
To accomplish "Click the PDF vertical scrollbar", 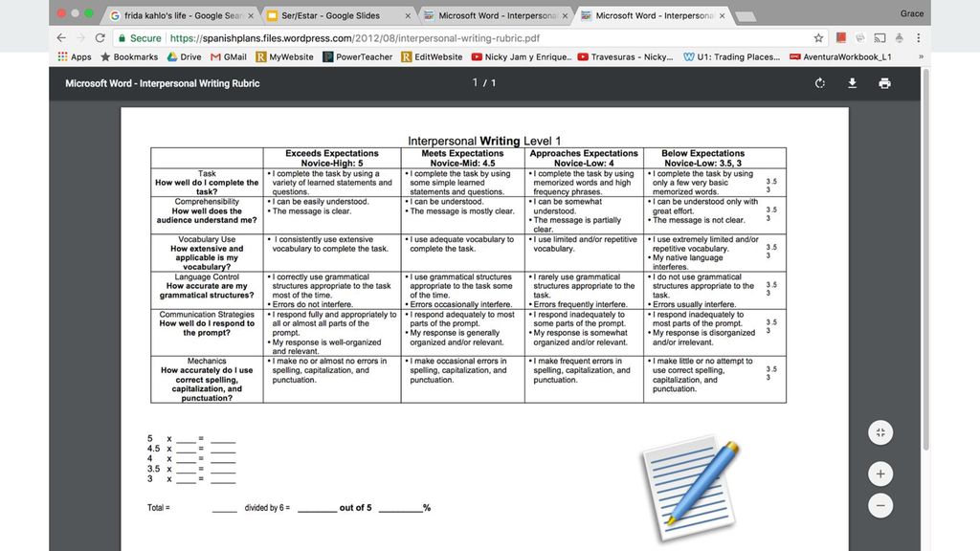I will tap(925, 259).
